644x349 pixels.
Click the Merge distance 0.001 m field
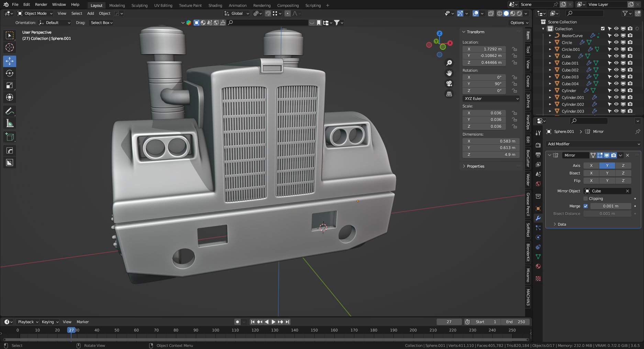point(611,206)
